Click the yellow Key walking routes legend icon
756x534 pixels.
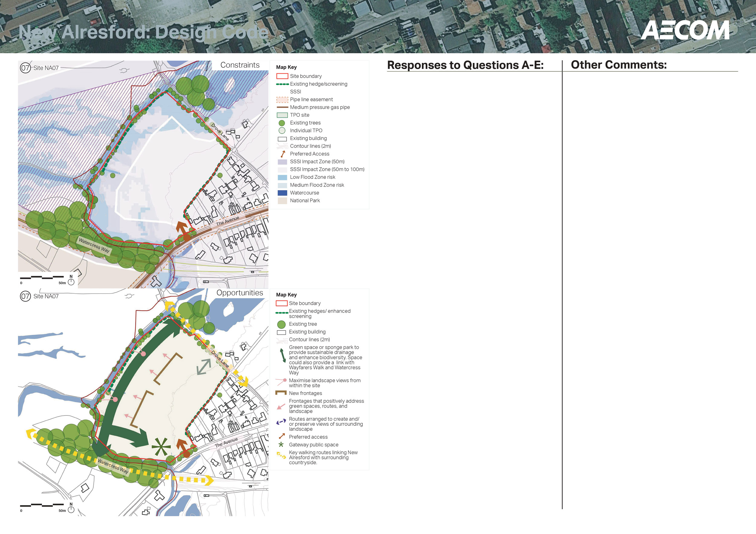pyautogui.click(x=281, y=455)
